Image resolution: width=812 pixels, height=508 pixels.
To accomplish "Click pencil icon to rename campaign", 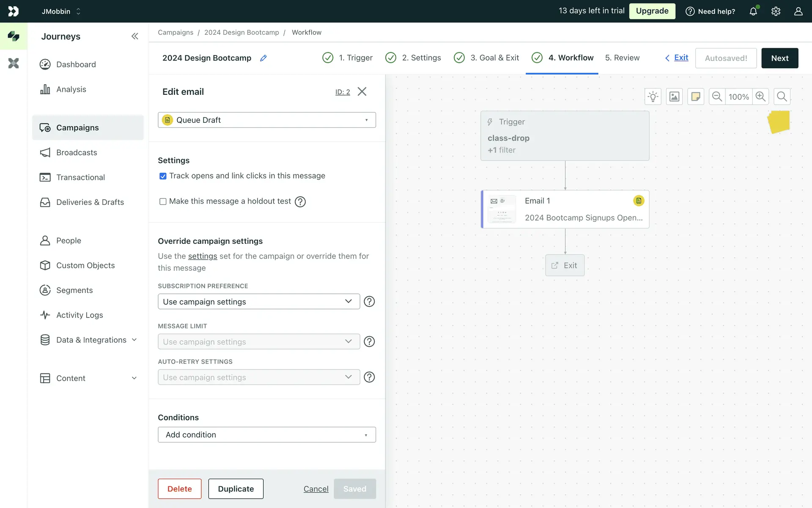I will [x=263, y=58].
